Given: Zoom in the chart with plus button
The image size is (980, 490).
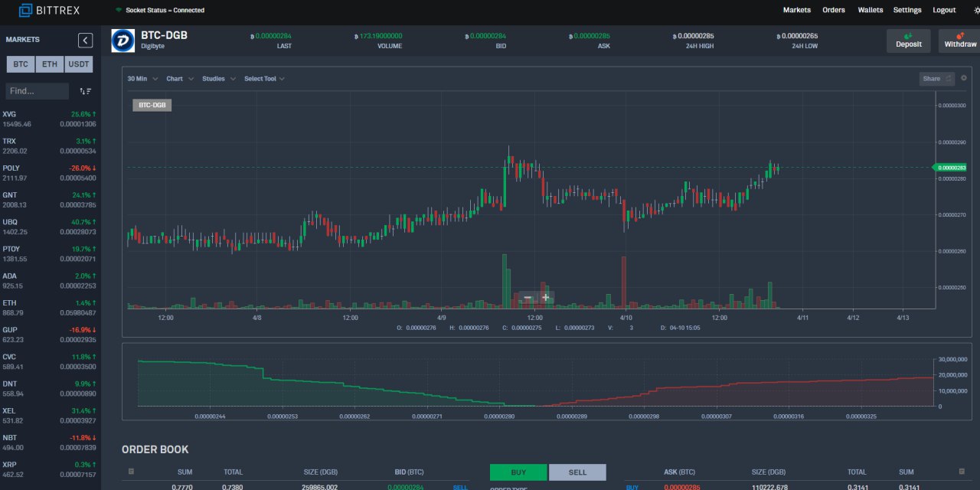Looking at the screenshot, I should click(546, 298).
